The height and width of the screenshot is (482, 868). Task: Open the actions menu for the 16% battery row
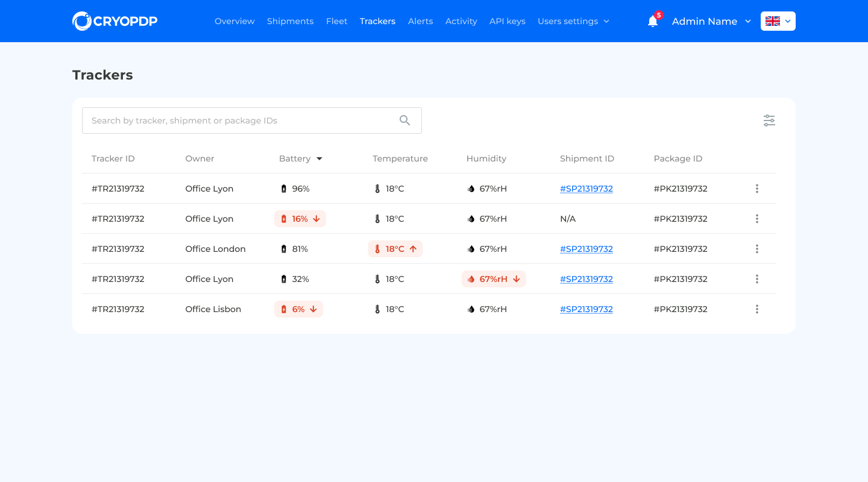tap(757, 219)
